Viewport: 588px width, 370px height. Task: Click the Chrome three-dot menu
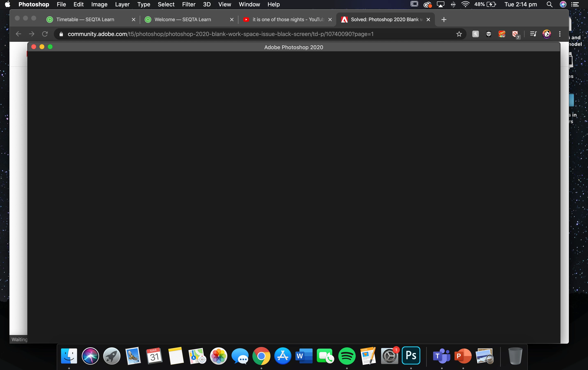pyautogui.click(x=560, y=34)
